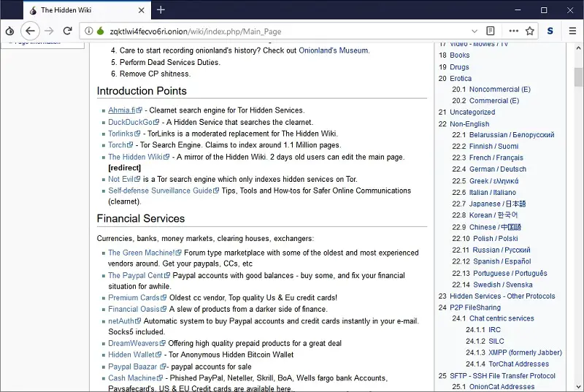The width and height of the screenshot is (584, 392).
Task: Open the page actions ellipsis menu
Action: click(514, 31)
